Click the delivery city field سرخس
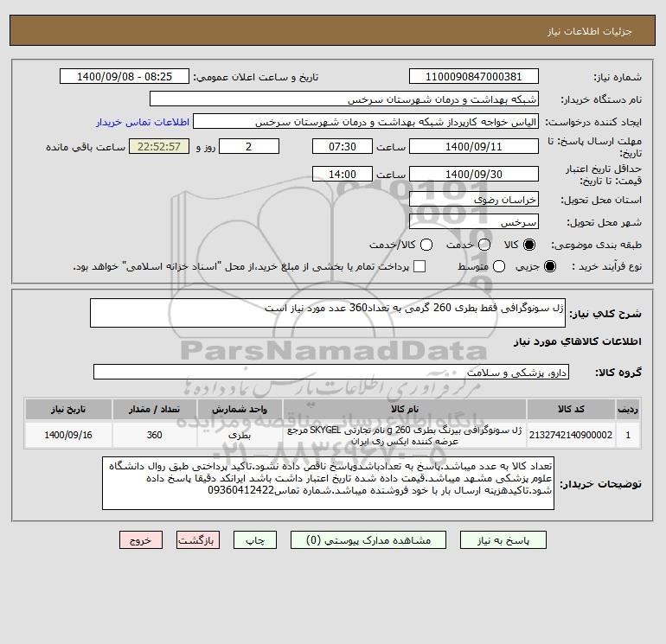666x644 pixels. 474,221
